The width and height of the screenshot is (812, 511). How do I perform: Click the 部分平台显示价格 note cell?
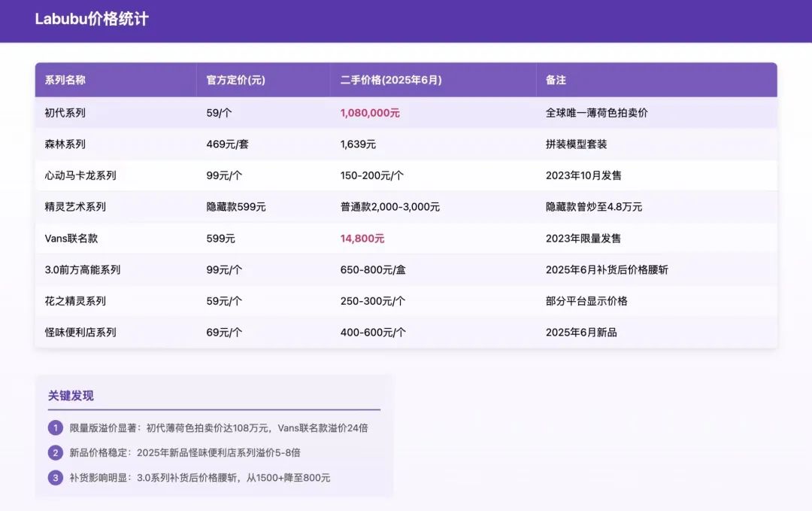point(586,301)
